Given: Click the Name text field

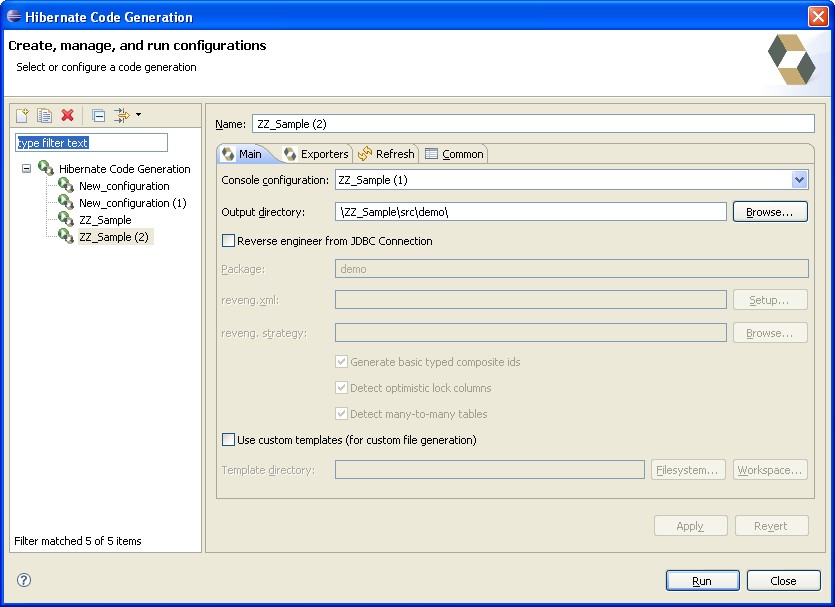Looking at the screenshot, I should [533, 124].
